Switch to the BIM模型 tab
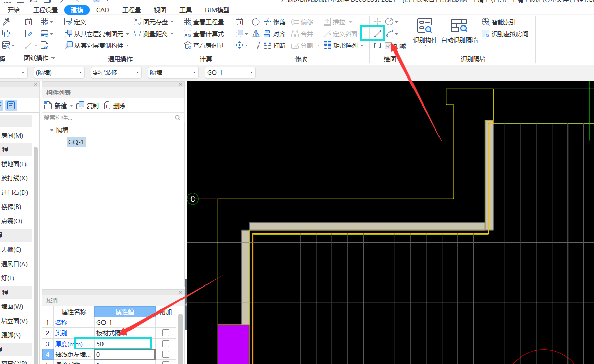 217,10
